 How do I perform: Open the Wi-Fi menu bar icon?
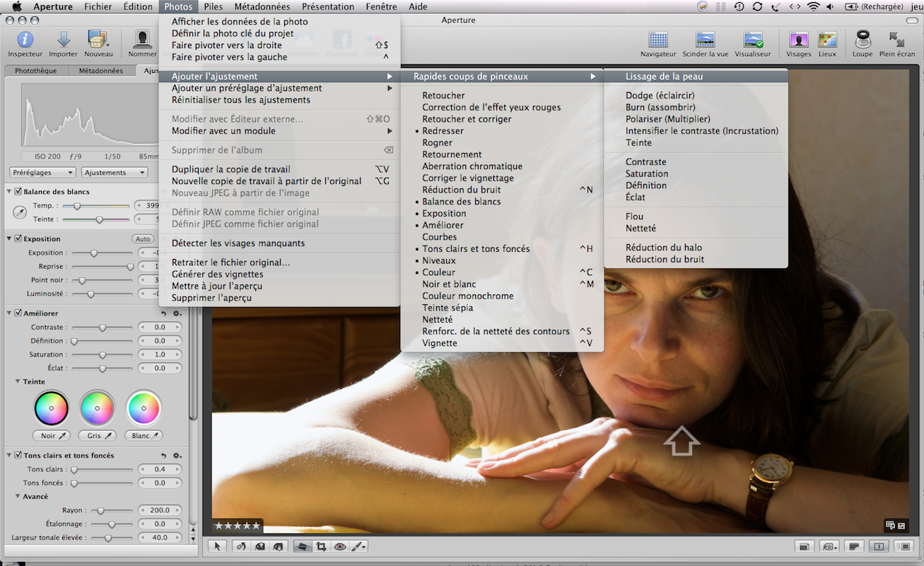pyautogui.click(x=813, y=6)
